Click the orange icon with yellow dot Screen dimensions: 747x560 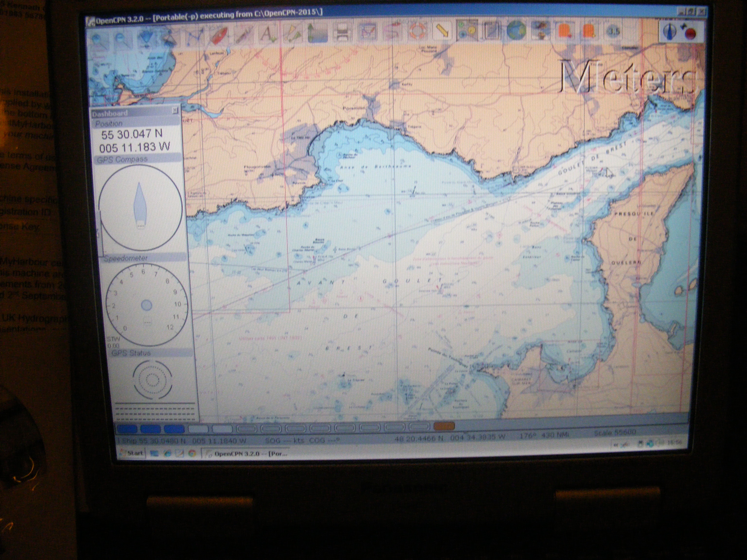pos(589,31)
